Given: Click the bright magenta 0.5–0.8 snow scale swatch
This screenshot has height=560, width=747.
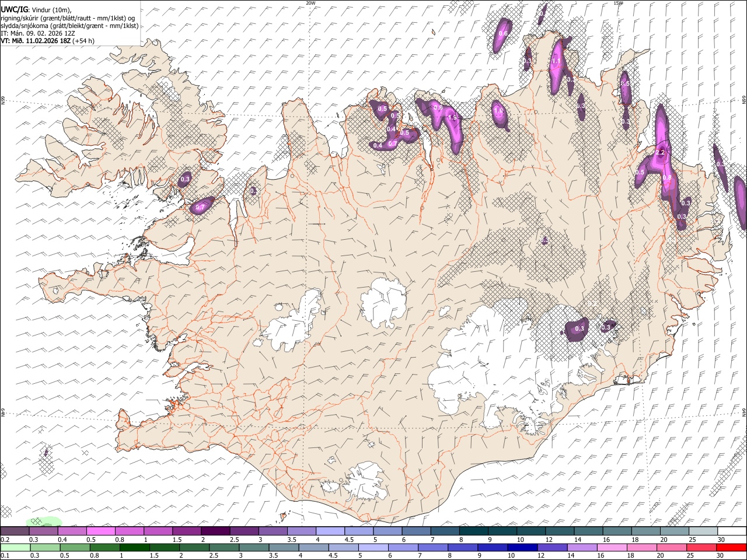Looking at the screenshot, I should pos(101,531).
